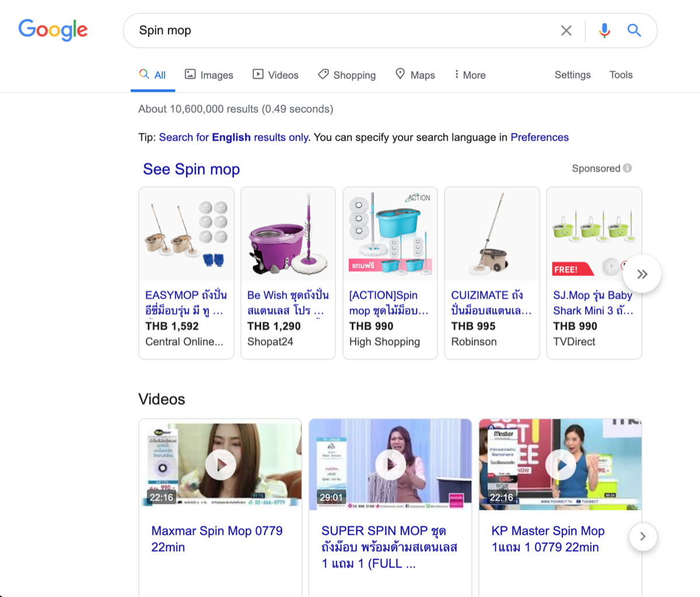Open the Preferences link
The image size is (700, 597).
[x=540, y=137]
